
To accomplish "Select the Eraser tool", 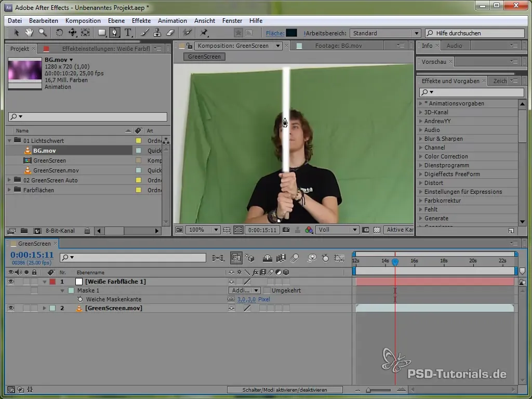I will point(170,33).
